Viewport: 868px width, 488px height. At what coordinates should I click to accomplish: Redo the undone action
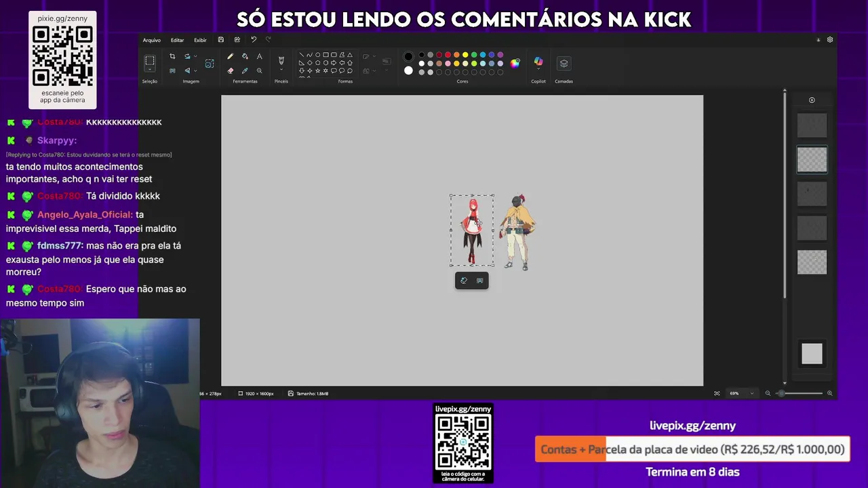pos(269,40)
